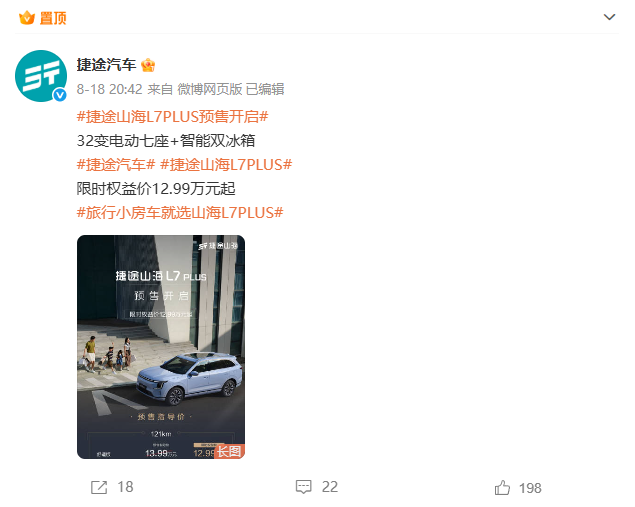Screen dimensions: 635x507
Task: Open hashtag #旅行小房车就选山海L7PLUS#
Action: (180, 213)
